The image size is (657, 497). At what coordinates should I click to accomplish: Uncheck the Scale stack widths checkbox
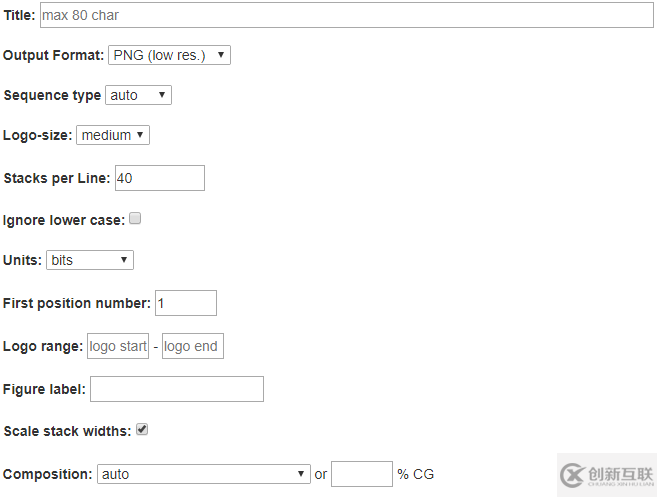click(x=142, y=430)
